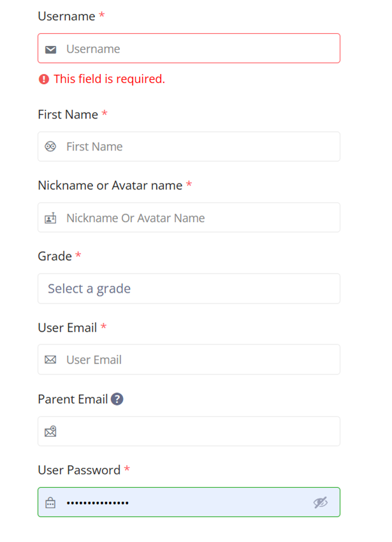The height and width of the screenshot is (542, 392).
Task: Click the ID badge icon in Nickname field
Action: tap(51, 218)
